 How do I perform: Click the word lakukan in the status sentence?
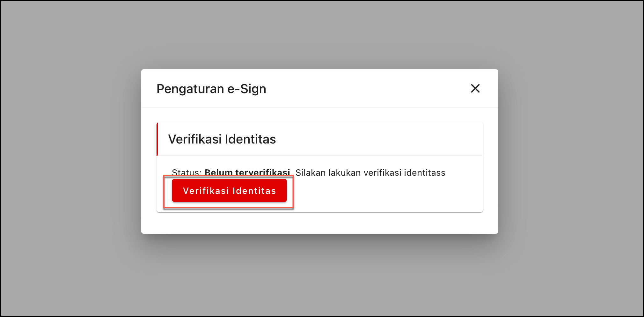point(344,173)
